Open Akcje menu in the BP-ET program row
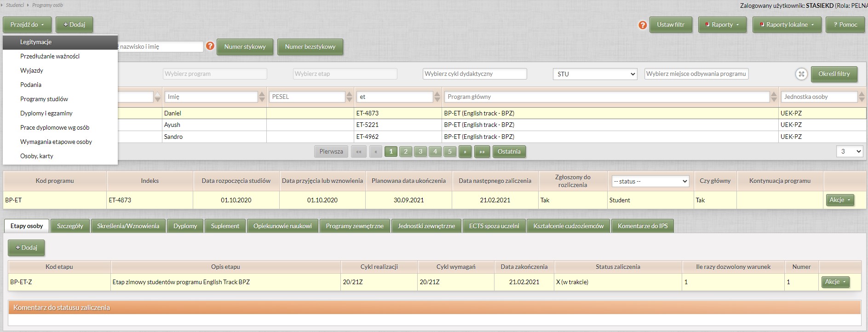The image size is (868, 332). (x=840, y=200)
